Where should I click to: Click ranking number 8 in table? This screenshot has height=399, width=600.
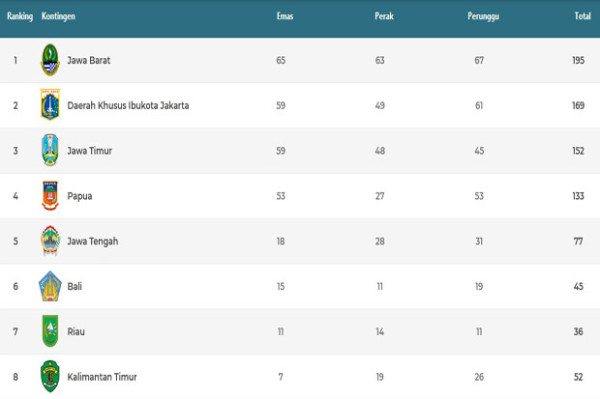point(15,377)
